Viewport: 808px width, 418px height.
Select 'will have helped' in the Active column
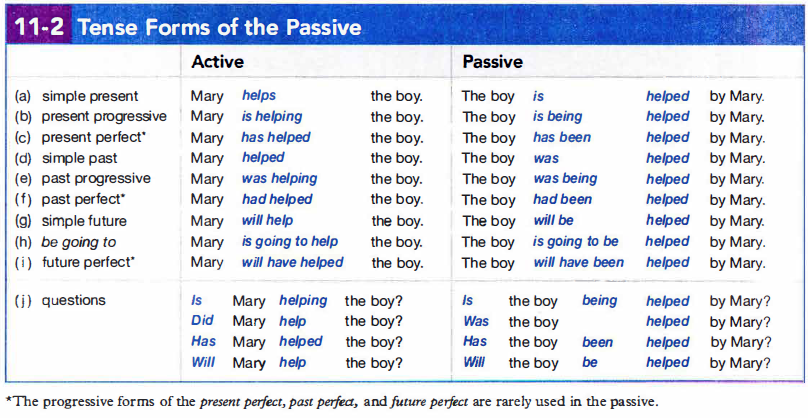(x=292, y=262)
